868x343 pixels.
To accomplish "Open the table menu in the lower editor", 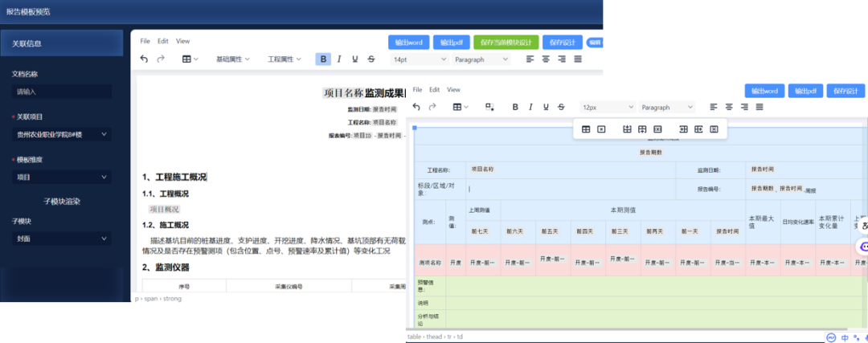I will click(x=461, y=108).
